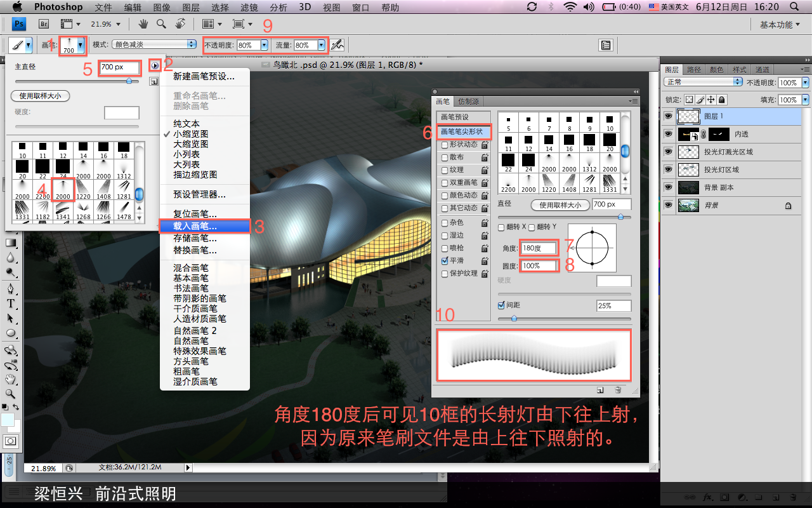Select the Dodge tool in the toolbox
Image resolution: width=812 pixels, height=508 pixels.
(11, 272)
